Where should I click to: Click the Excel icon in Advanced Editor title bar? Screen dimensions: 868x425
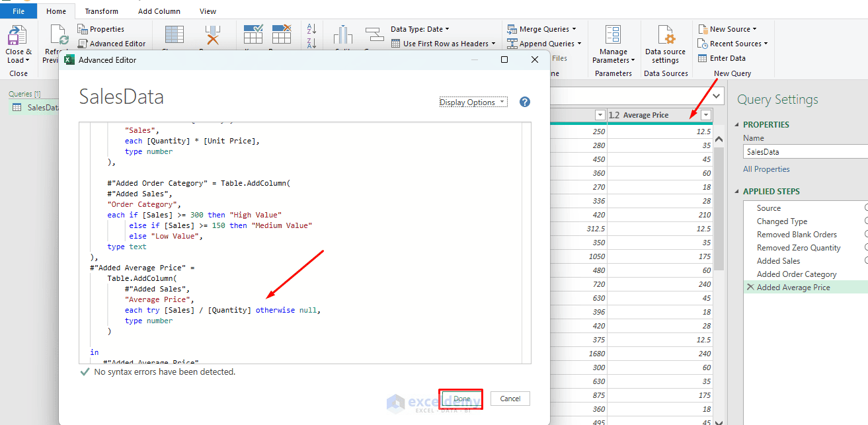69,59
